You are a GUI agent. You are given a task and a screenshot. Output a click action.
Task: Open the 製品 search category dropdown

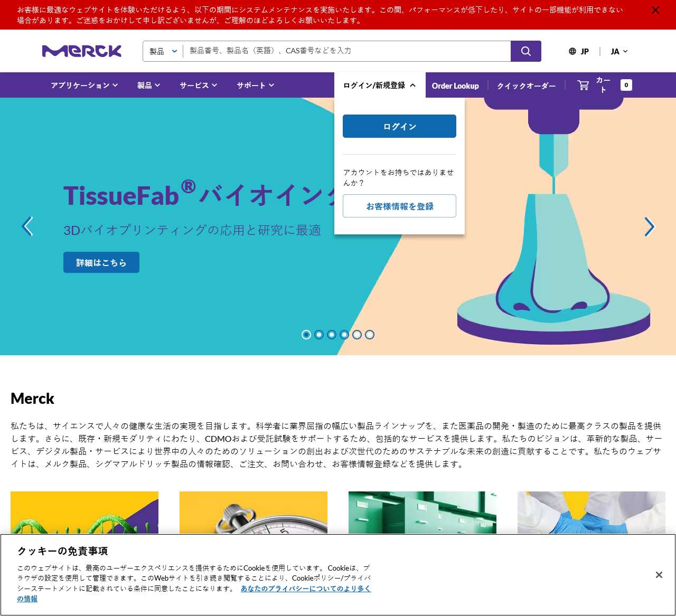(x=163, y=51)
